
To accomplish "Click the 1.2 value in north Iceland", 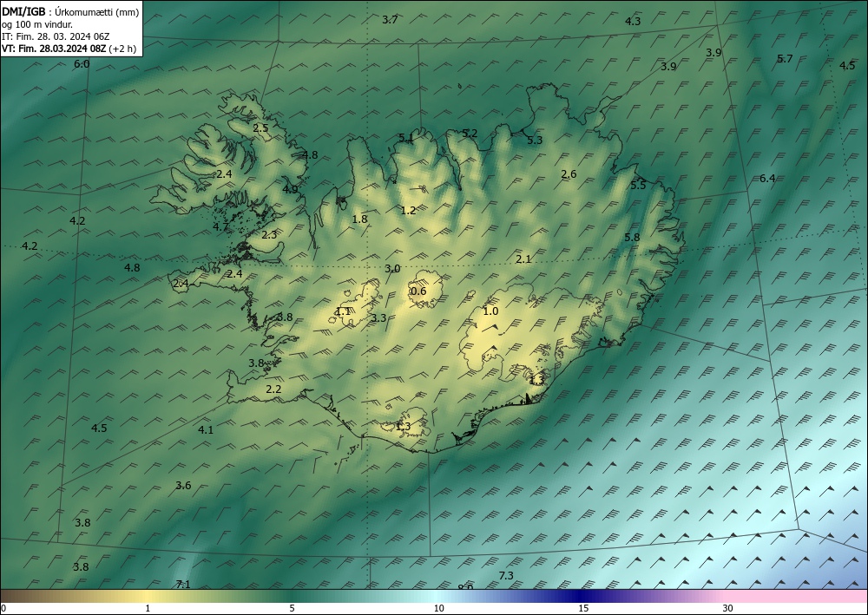I will click(408, 211).
